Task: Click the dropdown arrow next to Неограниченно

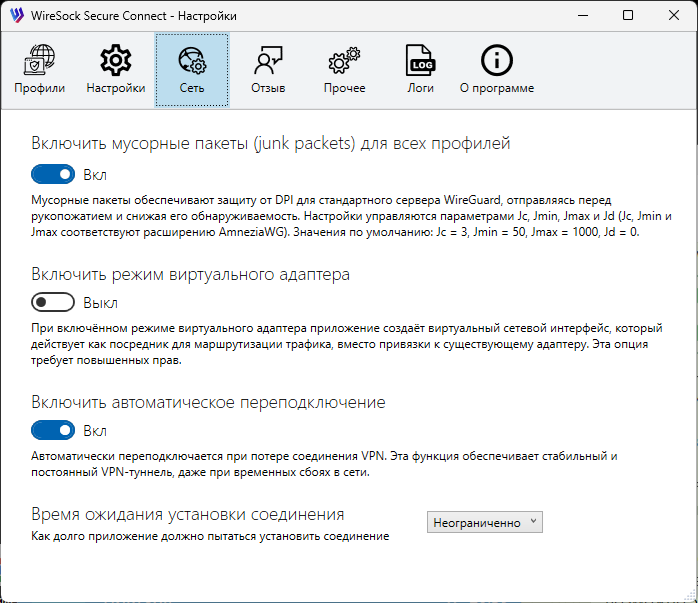Action: (533, 521)
